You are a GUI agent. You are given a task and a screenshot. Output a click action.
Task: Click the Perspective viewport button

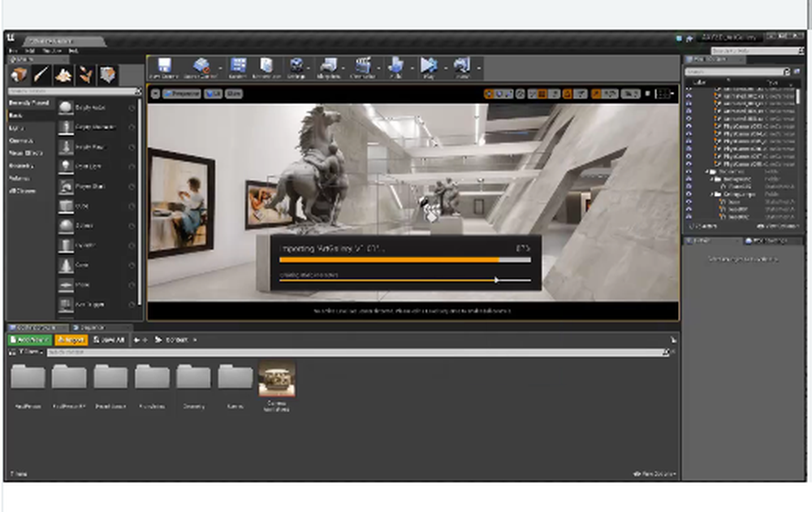click(x=181, y=93)
